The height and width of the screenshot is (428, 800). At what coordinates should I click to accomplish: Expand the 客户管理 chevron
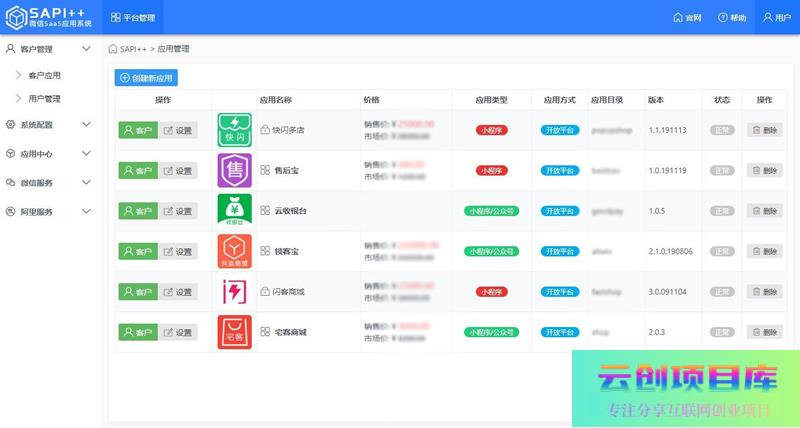pyautogui.click(x=86, y=49)
